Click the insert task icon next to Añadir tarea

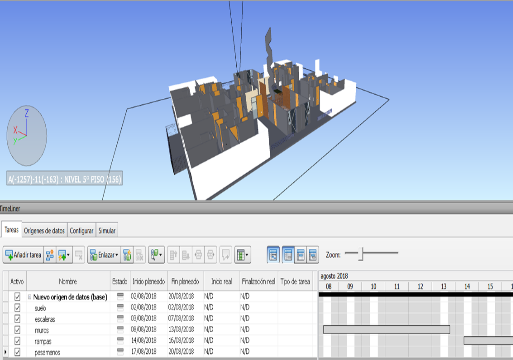click(50, 255)
